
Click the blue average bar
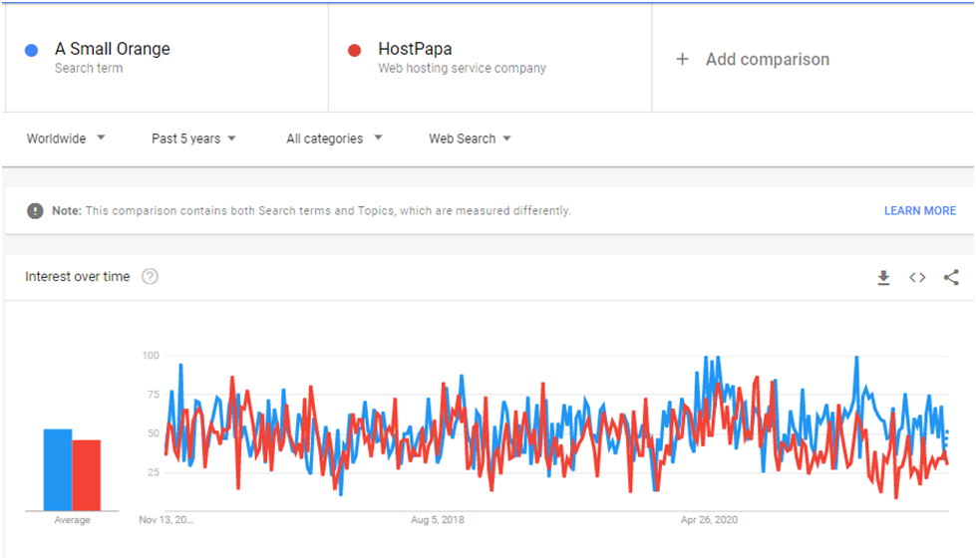point(57,469)
